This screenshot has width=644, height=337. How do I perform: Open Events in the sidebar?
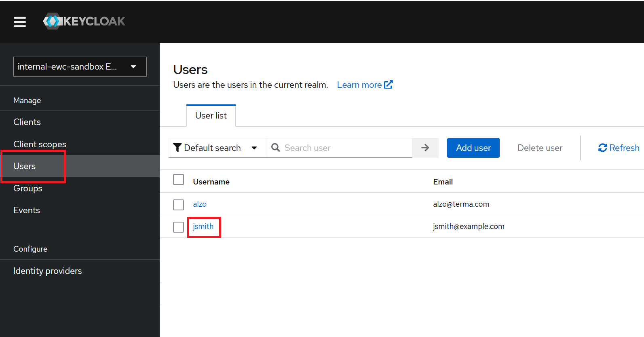pos(80,210)
